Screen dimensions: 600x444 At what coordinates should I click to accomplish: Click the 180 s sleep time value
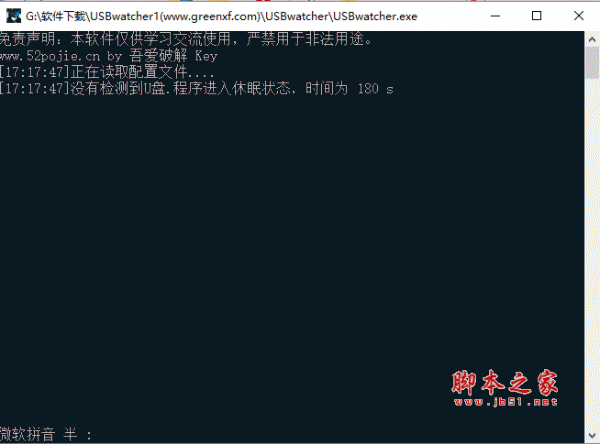375,89
